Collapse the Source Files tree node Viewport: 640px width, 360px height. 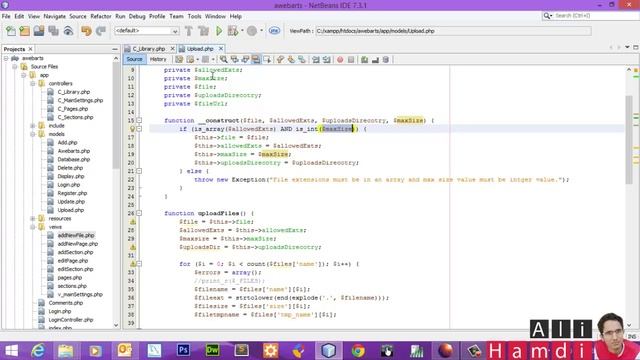[x=15, y=67]
